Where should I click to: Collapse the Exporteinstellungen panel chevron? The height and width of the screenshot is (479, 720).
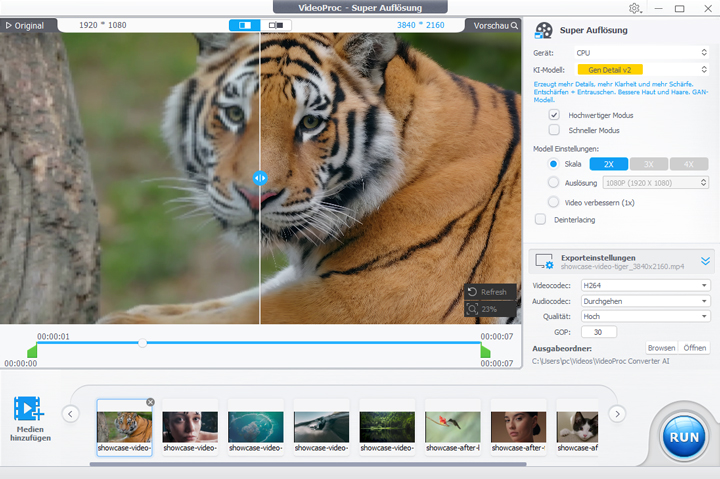click(705, 261)
